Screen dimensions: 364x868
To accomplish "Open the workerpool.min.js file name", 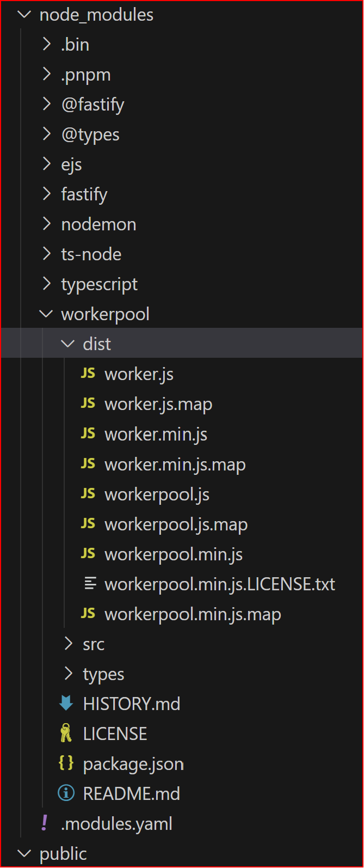I will [174, 554].
